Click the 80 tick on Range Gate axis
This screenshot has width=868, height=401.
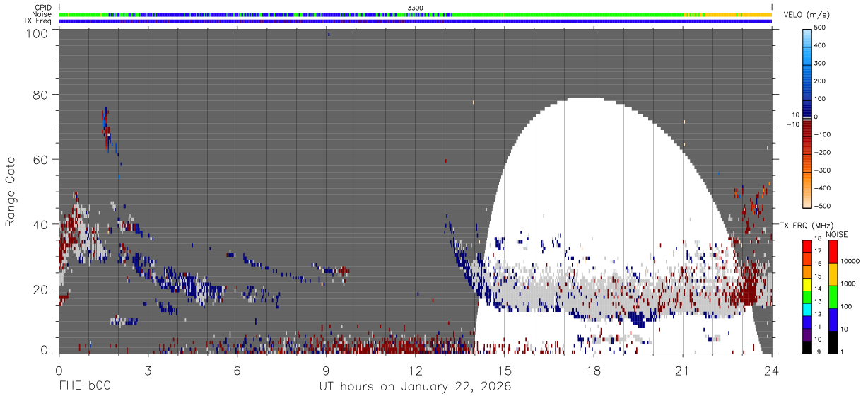(x=42, y=95)
